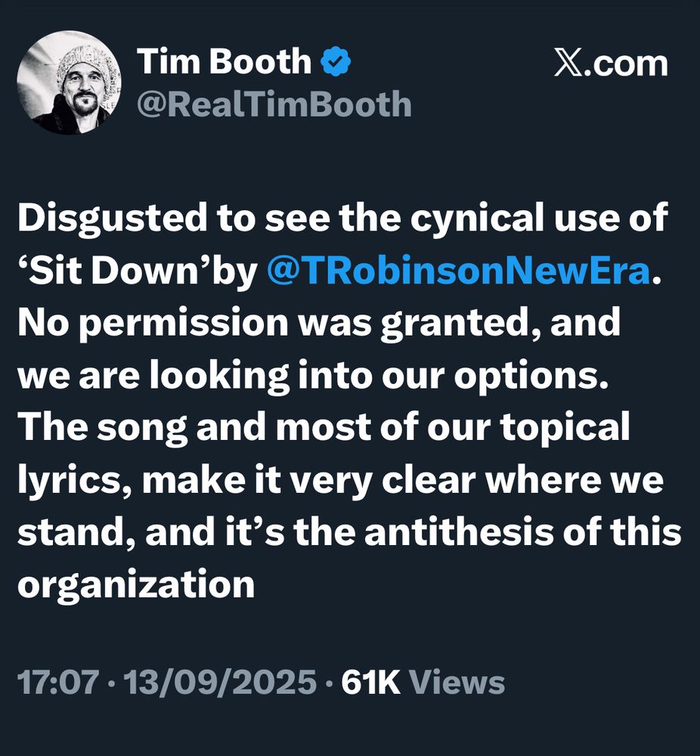Click the 'lyrics, make it very clear' line

[x=247, y=480]
